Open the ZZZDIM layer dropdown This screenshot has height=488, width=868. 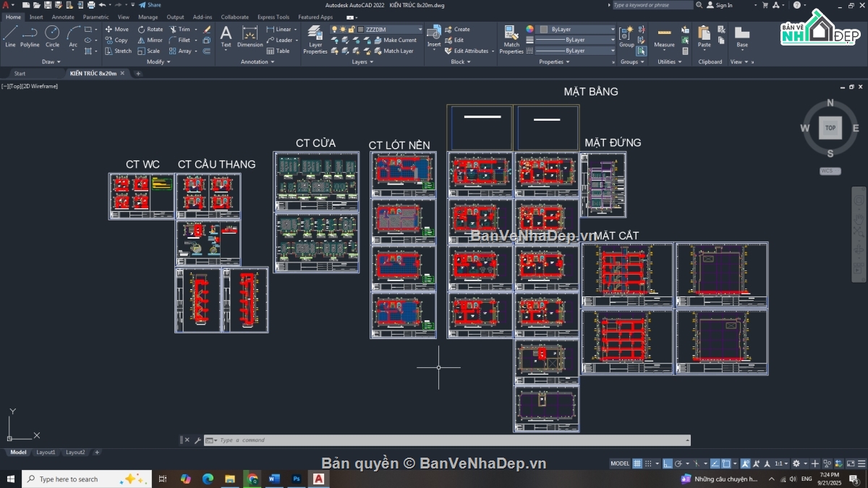pyautogui.click(x=389, y=30)
